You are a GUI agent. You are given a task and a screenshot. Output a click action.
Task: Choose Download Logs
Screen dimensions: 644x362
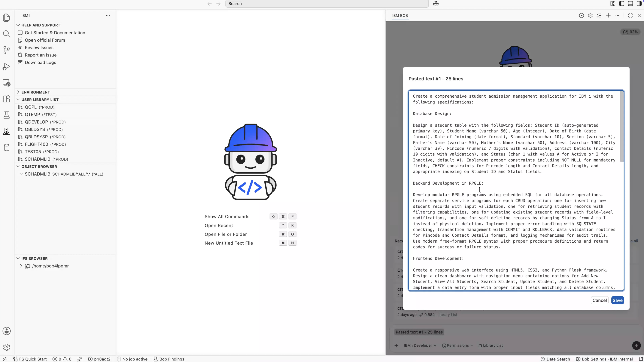(40, 62)
